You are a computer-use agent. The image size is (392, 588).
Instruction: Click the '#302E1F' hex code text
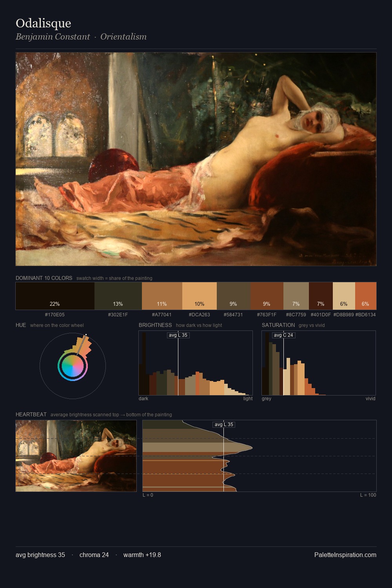point(118,314)
